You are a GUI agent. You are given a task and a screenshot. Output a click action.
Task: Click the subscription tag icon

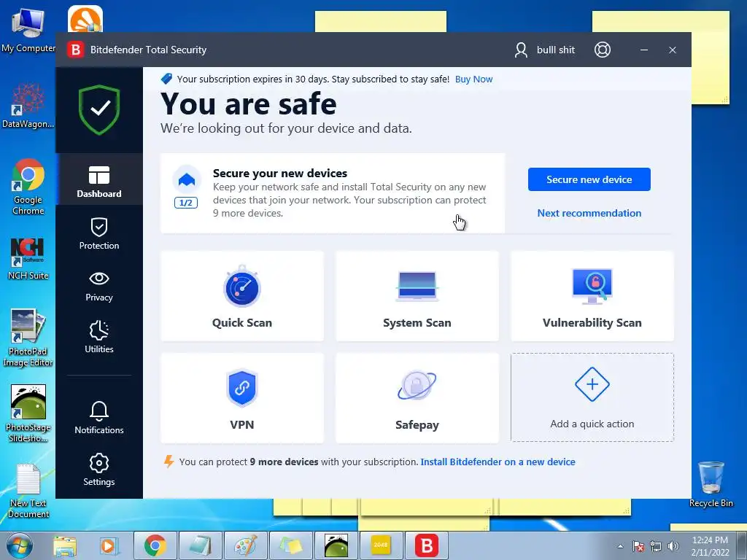coord(166,79)
